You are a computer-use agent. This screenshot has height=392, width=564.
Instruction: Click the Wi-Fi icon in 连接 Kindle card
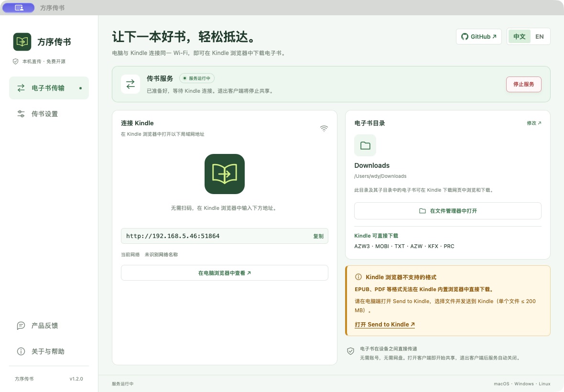coord(324,129)
